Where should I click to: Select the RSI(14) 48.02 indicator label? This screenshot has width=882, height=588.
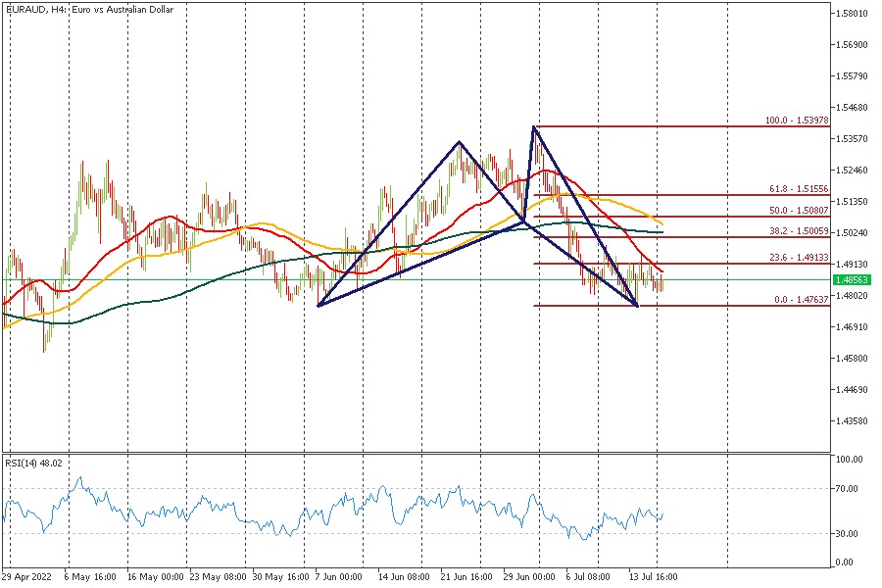pos(33,463)
